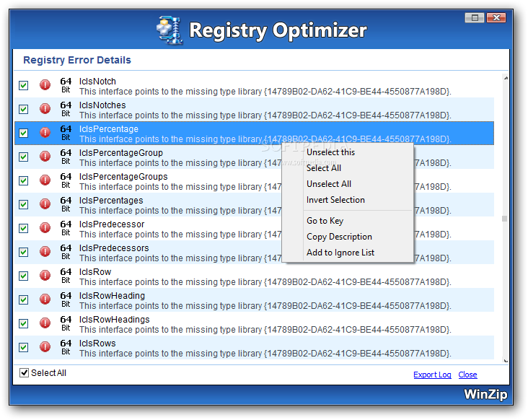Viewport: 528px width, 420px height.
Task: Click the red error icon for IclsPredecessors
Action: point(45,252)
